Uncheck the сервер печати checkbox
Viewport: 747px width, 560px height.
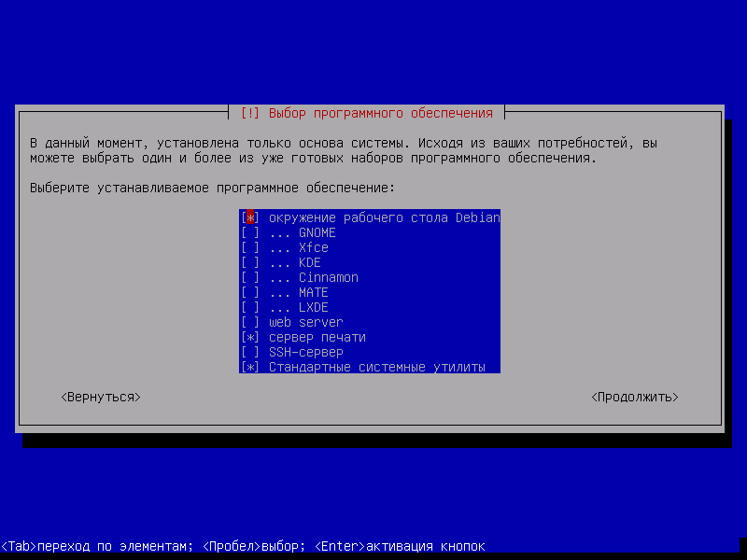tap(250, 337)
